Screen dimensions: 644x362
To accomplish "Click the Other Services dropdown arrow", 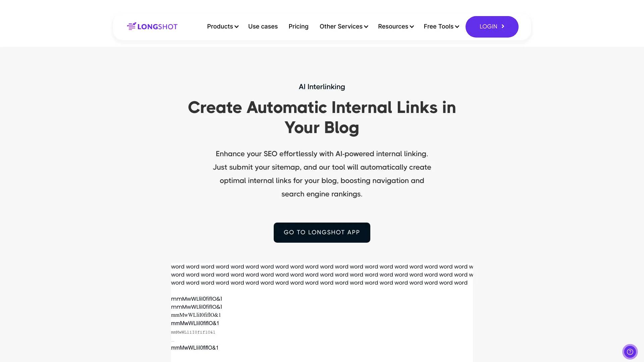I will tap(366, 26).
